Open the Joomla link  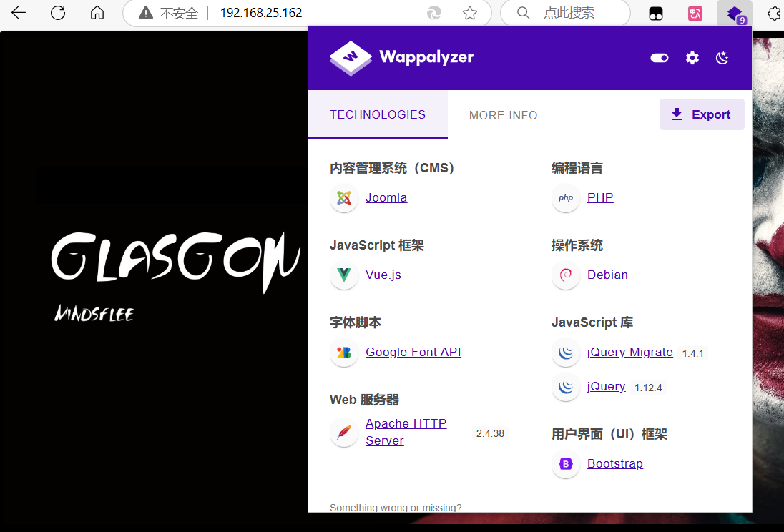[x=386, y=197]
